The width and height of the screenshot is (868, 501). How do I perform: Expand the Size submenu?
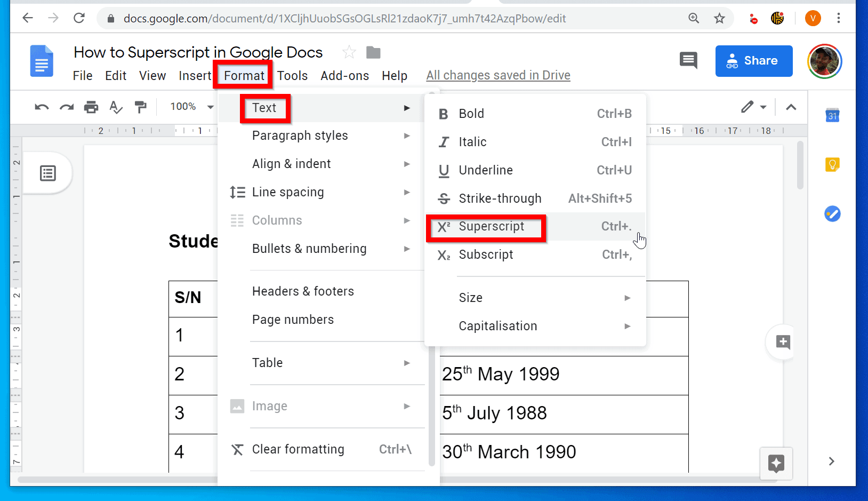coord(535,298)
